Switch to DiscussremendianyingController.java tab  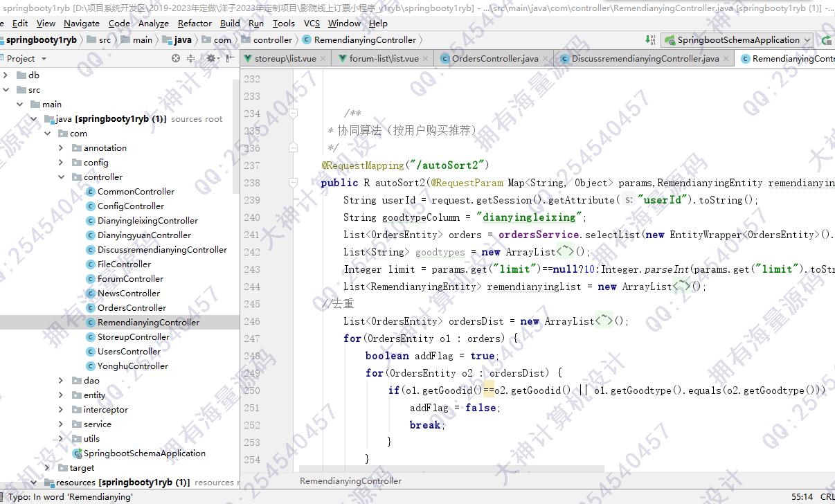pos(645,59)
